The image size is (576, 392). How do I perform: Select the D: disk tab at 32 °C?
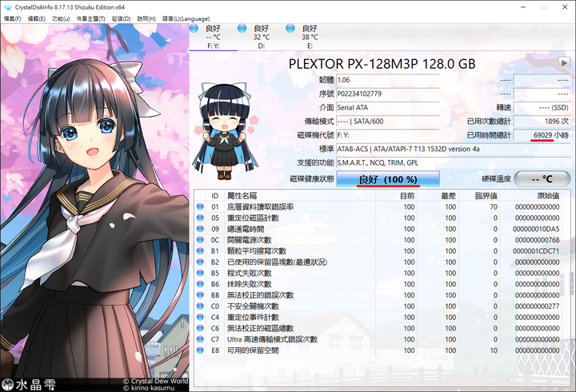click(x=261, y=37)
